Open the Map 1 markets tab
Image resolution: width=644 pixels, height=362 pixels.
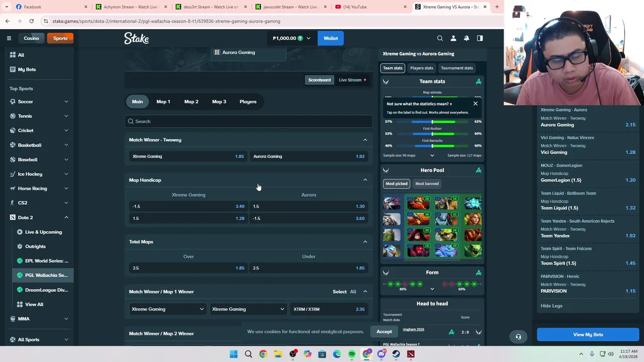tap(163, 102)
